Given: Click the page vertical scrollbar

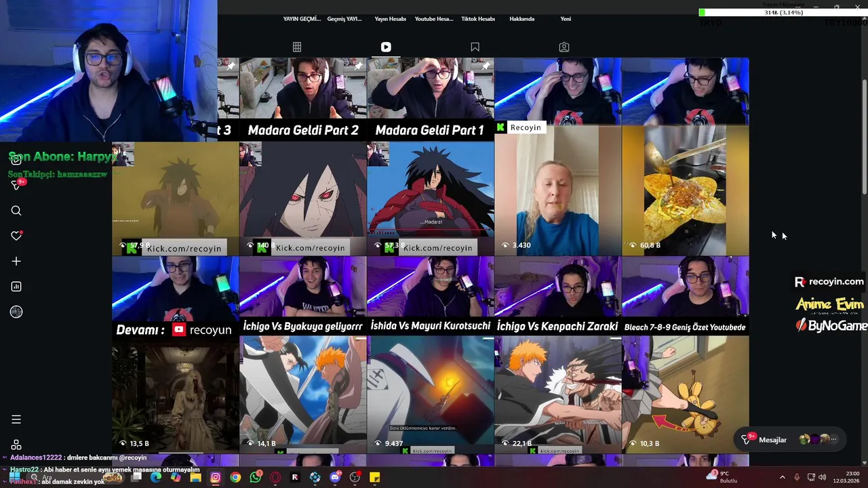Looking at the screenshot, I should (x=864, y=136).
